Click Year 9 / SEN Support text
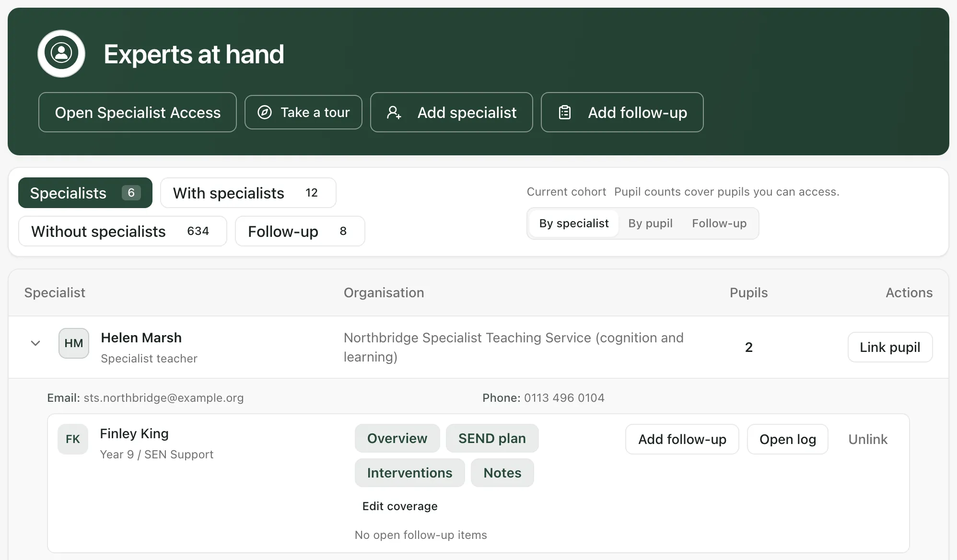 [156, 455]
